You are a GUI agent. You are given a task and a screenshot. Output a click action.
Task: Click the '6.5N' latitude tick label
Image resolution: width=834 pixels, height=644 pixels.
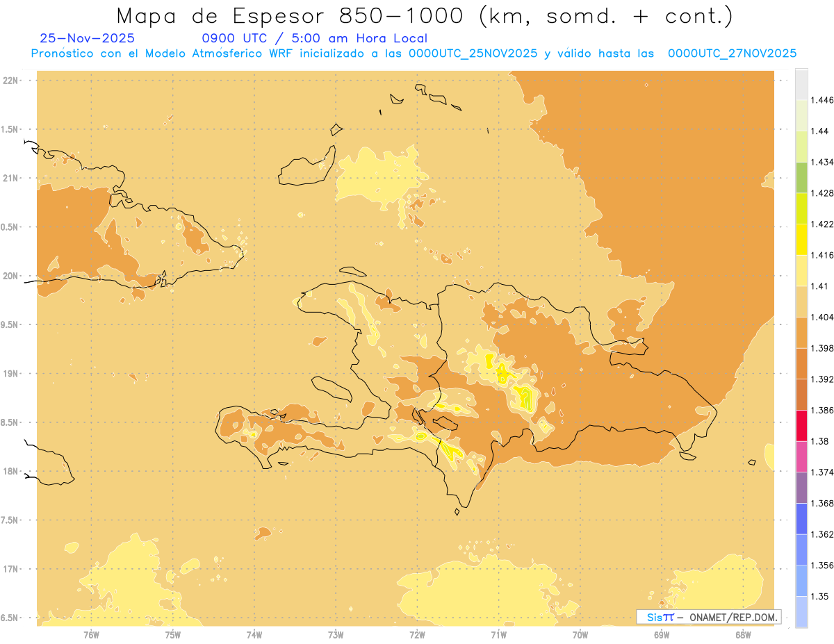pos(10,618)
